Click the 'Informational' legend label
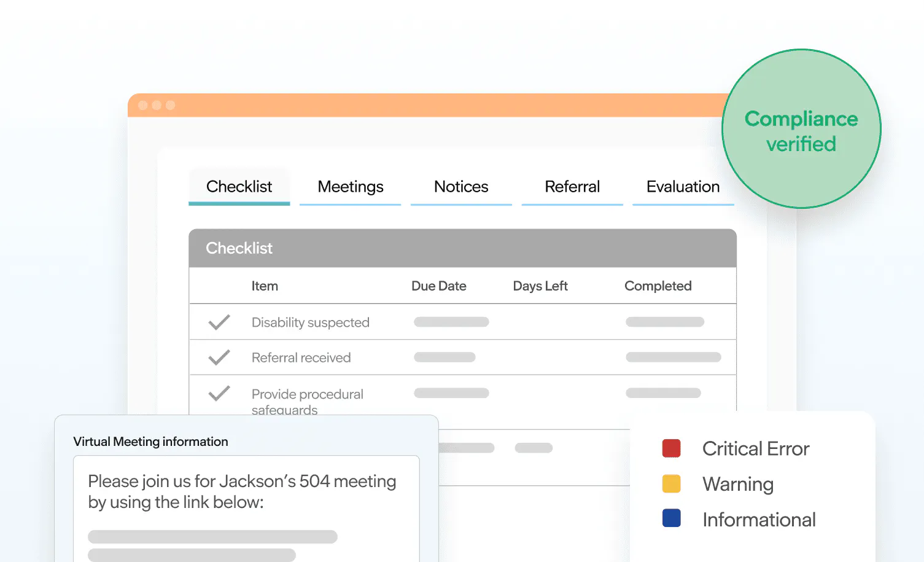924x562 pixels. click(759, 520)
